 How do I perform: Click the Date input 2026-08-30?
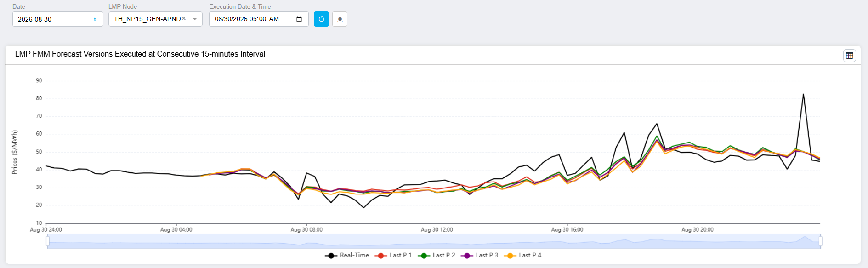coord(58,19)
